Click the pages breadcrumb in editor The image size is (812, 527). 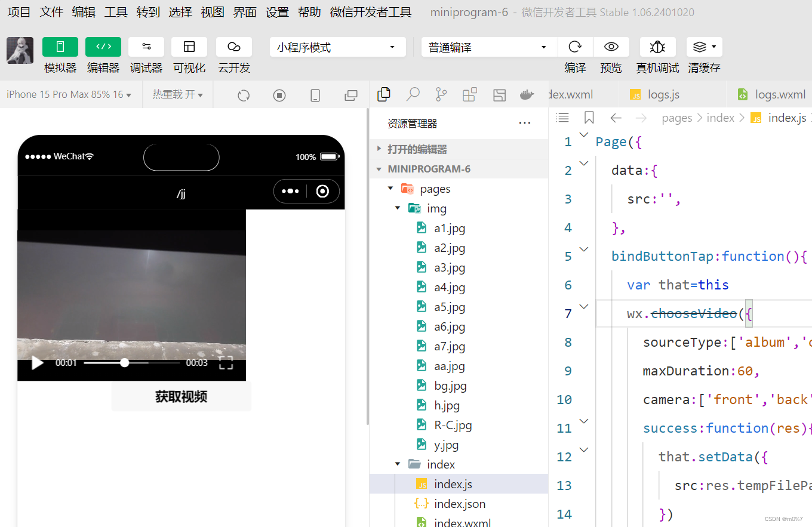click(x=677, y=118)
